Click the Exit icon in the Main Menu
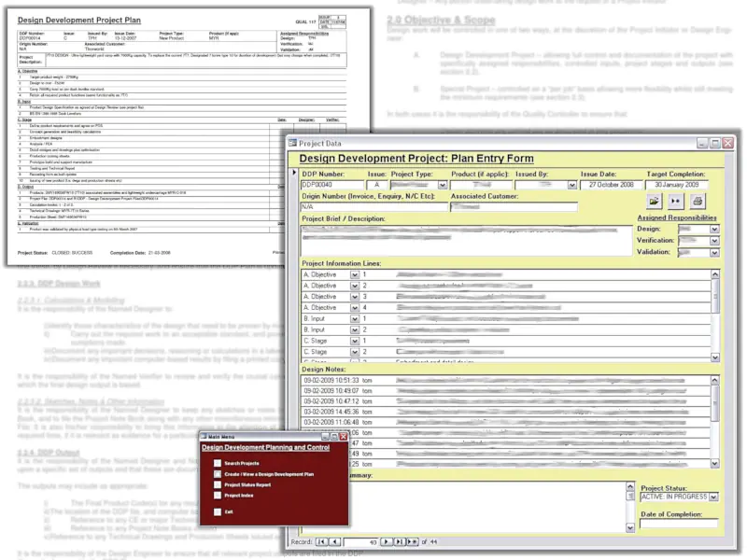 [218, 511]
